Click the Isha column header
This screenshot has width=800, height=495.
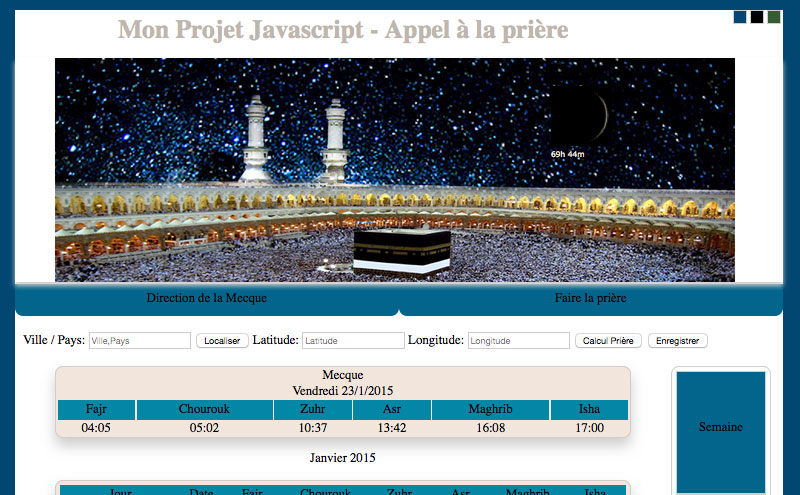pos(589,410)
